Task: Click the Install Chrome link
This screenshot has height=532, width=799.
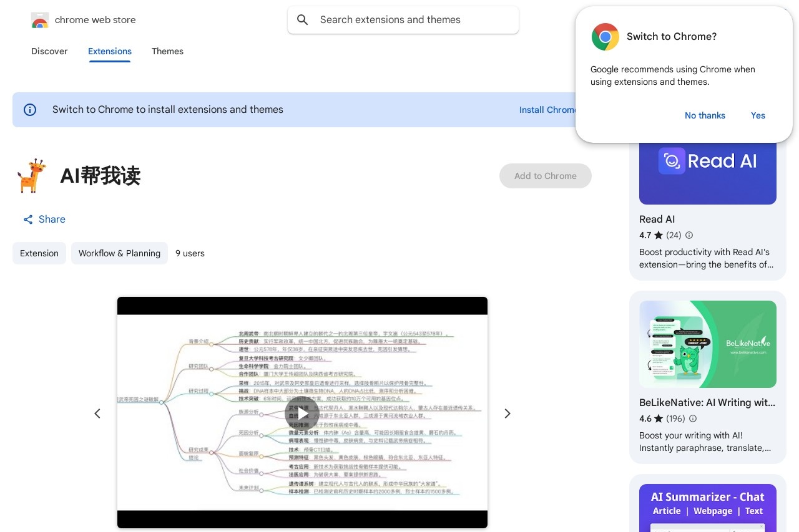Action: (547, 110)
